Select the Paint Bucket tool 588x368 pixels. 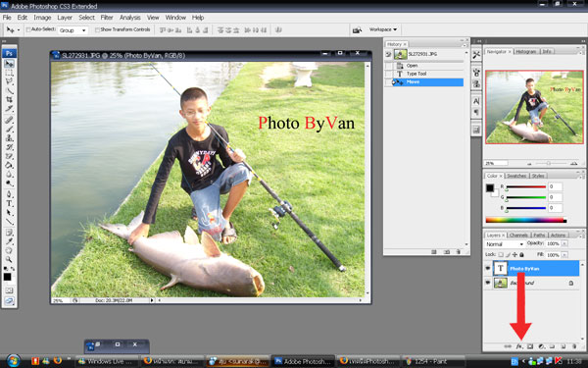click(9, 165)
